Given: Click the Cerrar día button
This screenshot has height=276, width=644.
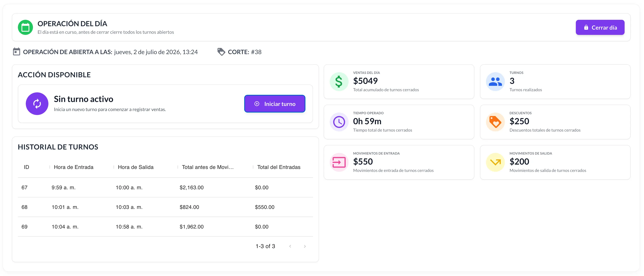Looking at the screenshot, I should (x=600, y=27).
